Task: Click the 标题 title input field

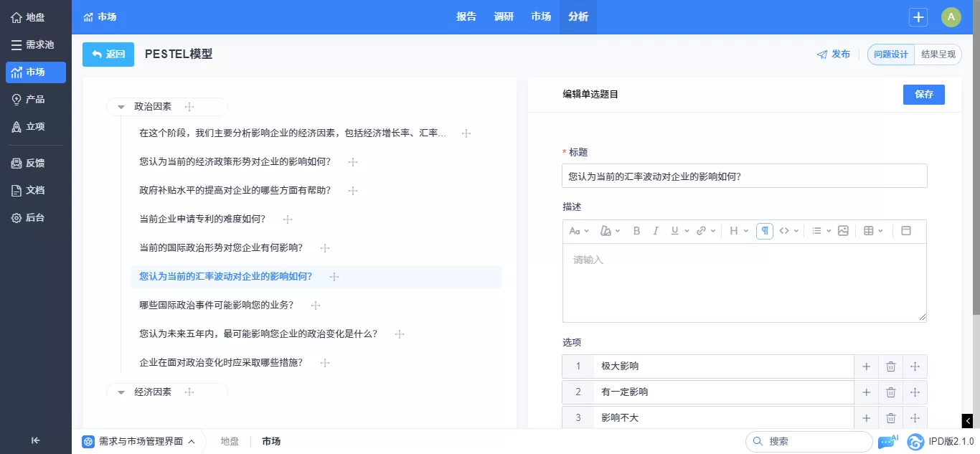Action: [745, 176]
